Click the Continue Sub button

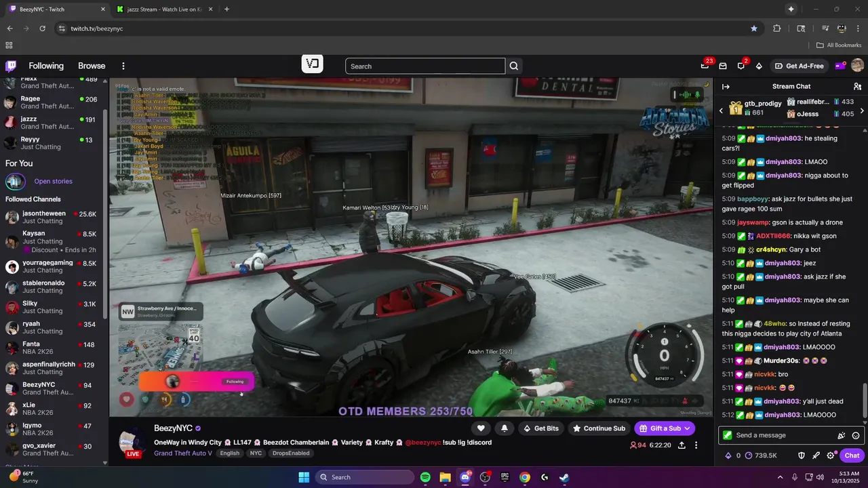click(x=599, y=428)
